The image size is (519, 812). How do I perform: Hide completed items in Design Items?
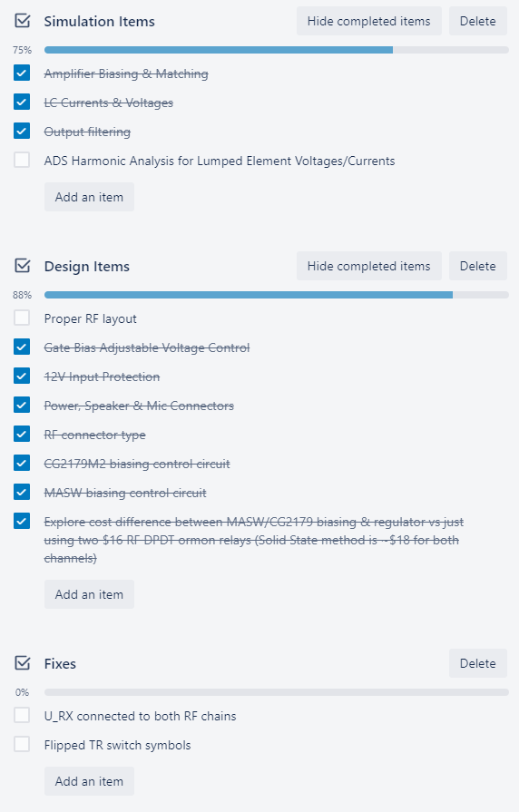point(368,266)
